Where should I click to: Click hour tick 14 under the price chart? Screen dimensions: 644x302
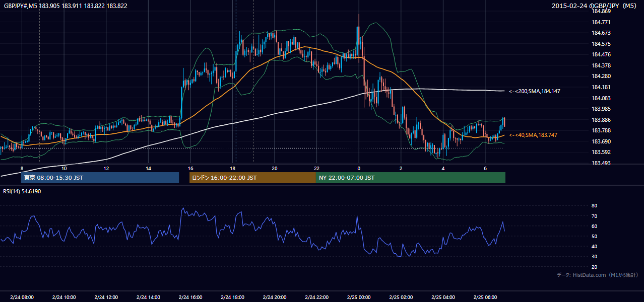148,168
